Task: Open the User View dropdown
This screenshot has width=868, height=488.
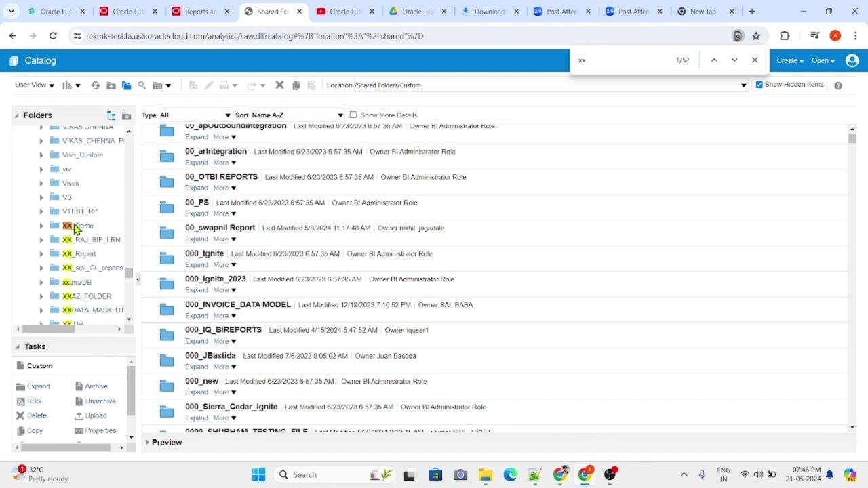Action: (35, 85)
